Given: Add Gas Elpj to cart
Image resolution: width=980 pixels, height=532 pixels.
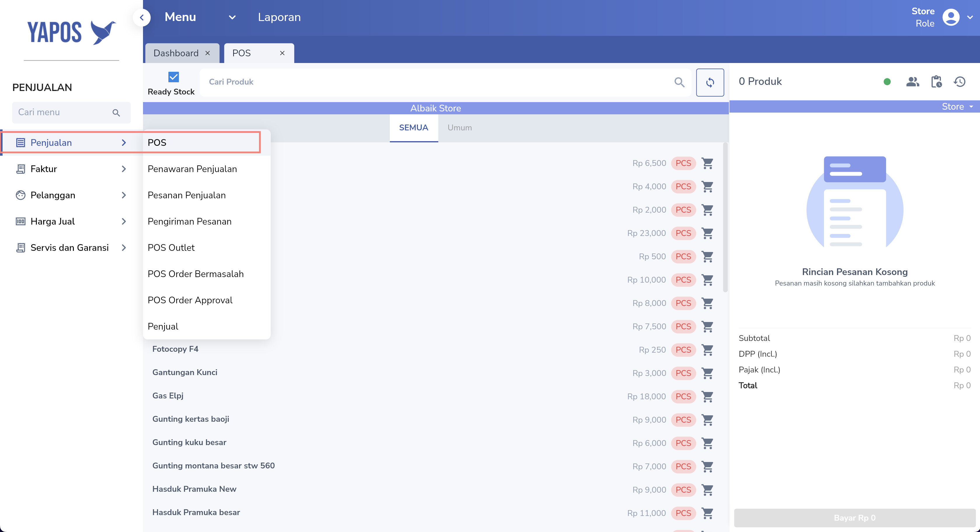Looking at the screenshot, I should point(707,396).
